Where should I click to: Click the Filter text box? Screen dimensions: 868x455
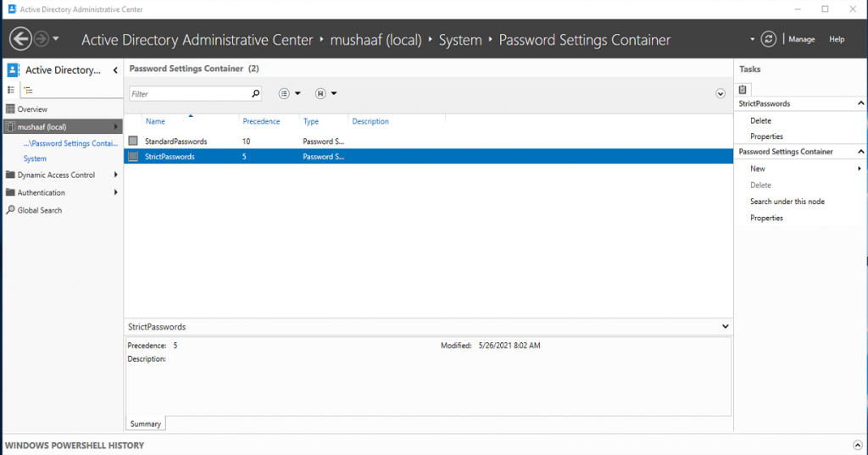189,94
